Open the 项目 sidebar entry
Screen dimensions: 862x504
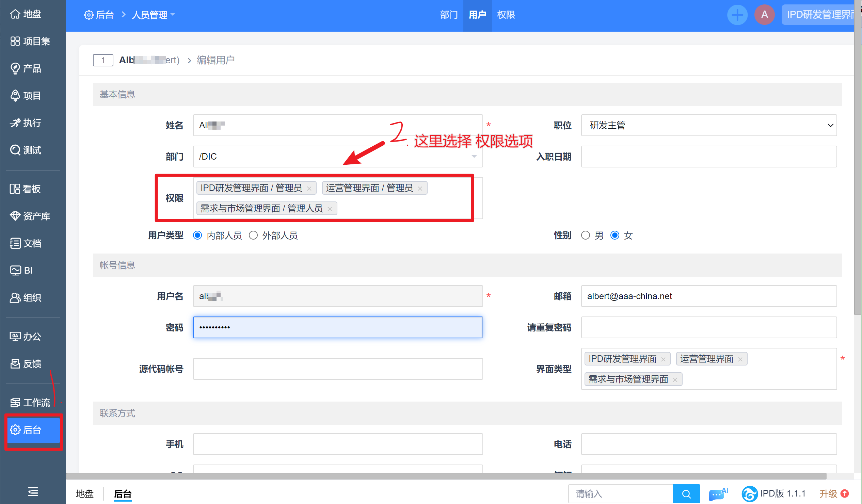(26, 96)
